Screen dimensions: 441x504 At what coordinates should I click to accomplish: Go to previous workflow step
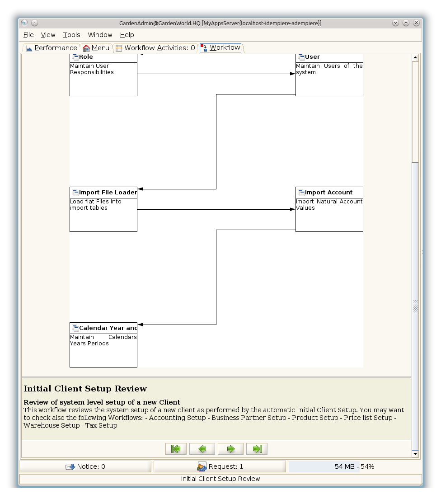tap(202, 449)
